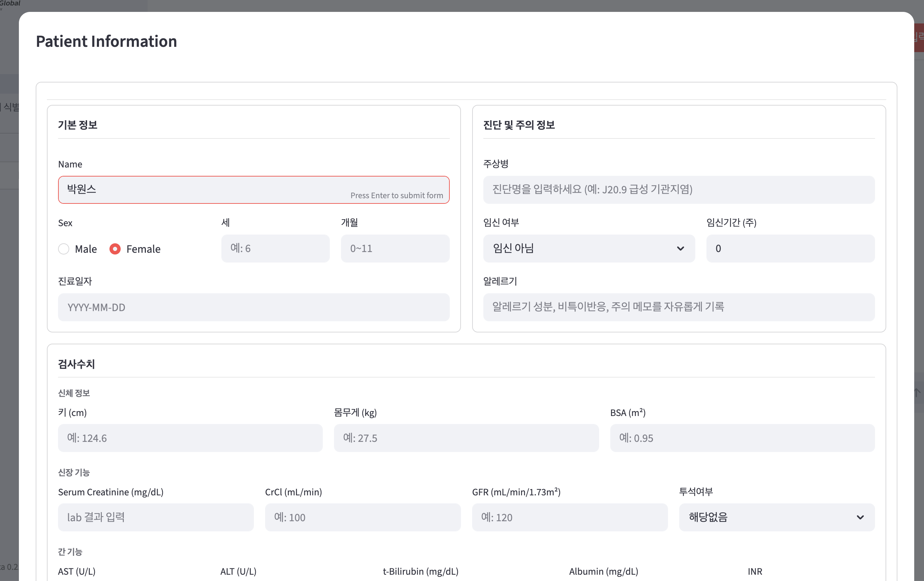Click the 기본 정보 section title
924x581 pixels.
coord(78,125)
